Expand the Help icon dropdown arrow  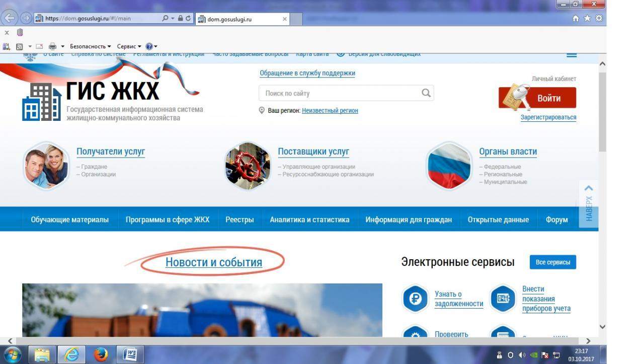point(155,46)
